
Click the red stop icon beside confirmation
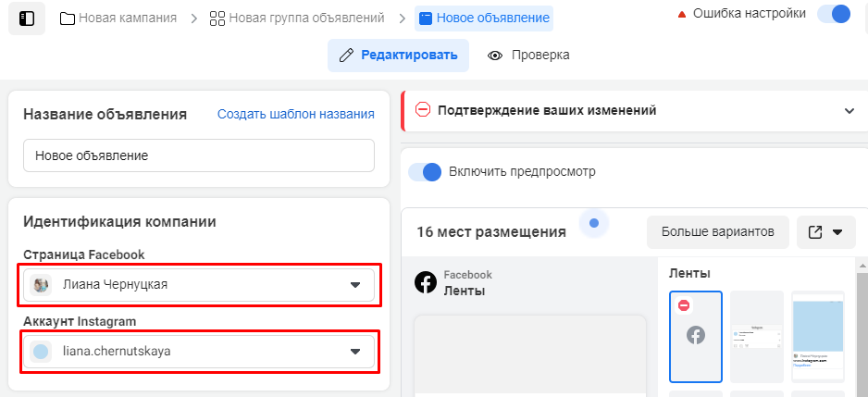click(x=422, y=110)
